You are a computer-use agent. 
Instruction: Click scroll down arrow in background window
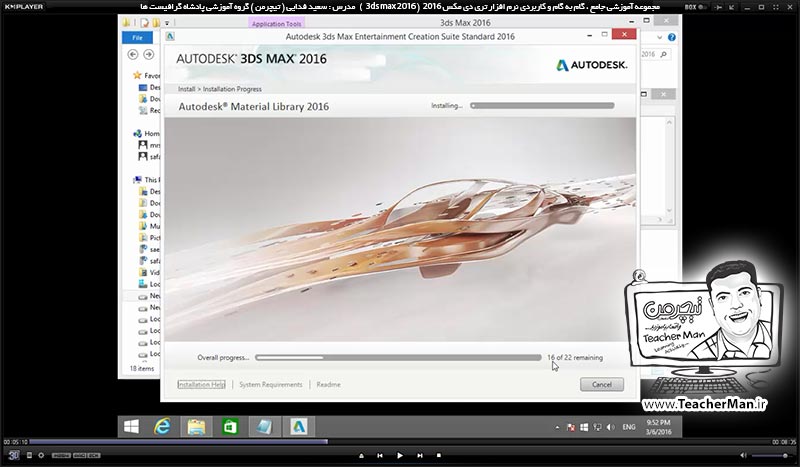(x=669, y=210)
